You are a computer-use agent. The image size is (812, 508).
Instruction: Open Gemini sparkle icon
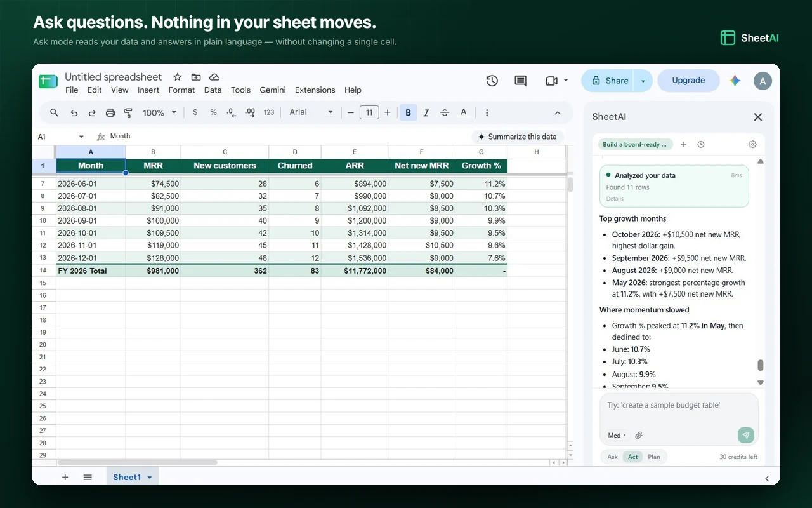click(735, 81)
